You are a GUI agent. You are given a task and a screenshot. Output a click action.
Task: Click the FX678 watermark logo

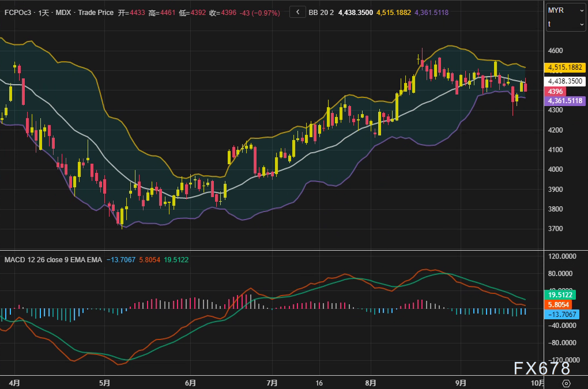(542, 368)
